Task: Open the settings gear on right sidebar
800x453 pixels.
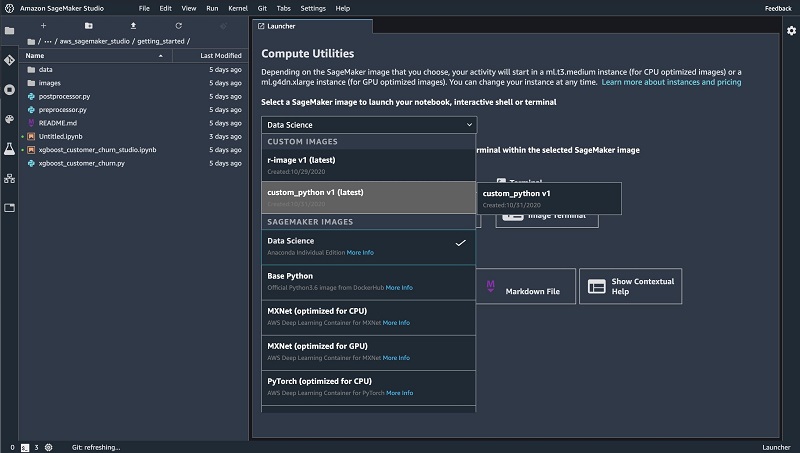Action: click(x=791, y=31)
